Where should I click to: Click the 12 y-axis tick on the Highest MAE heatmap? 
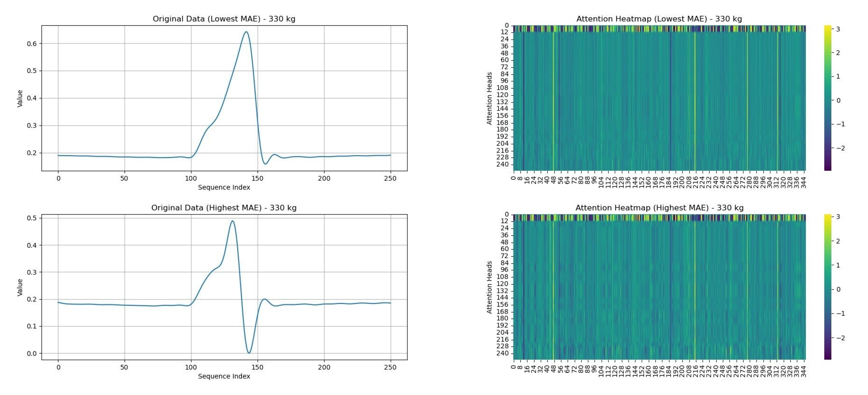504,221
